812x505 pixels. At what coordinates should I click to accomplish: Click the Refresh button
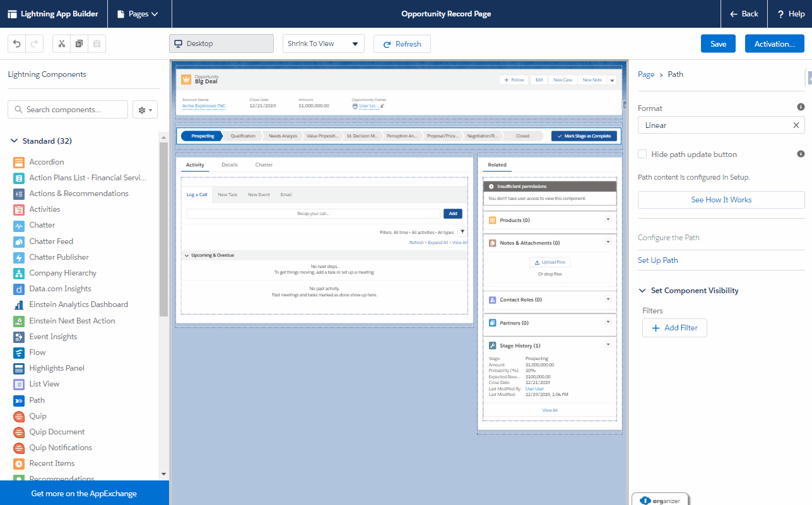(402, 44)
